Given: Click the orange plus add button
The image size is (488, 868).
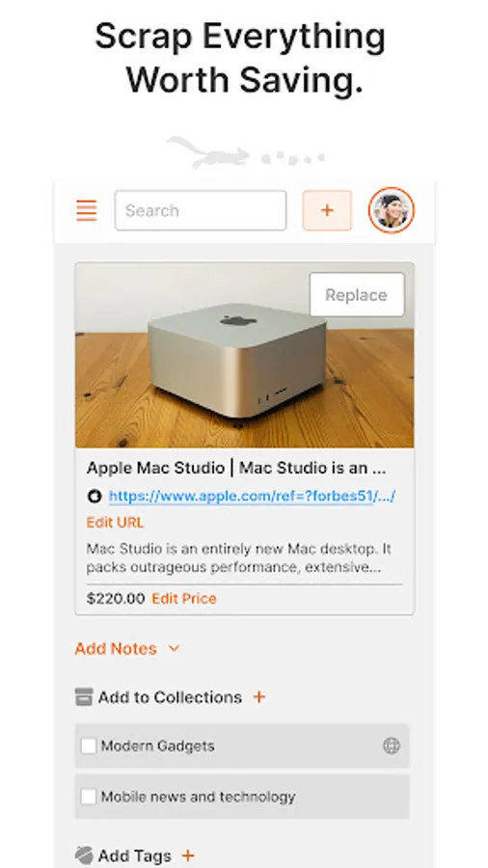Looking at the screenshot, I should 327,210.
